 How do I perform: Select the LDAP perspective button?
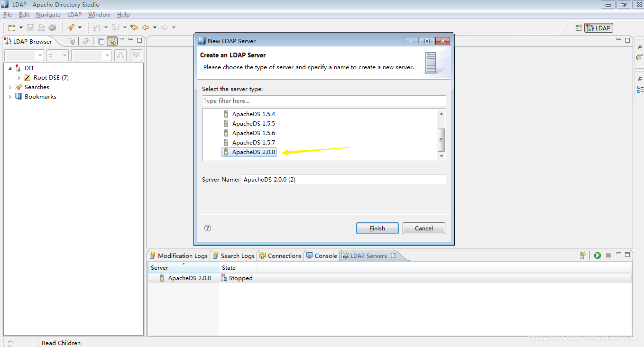point(598,28)
